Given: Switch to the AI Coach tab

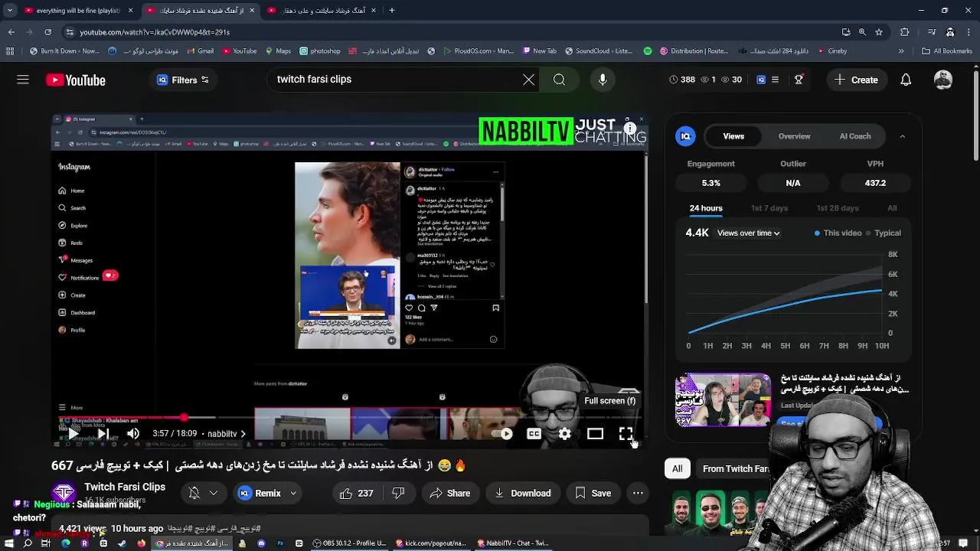Looking at the screenshot, I should pyautogui.click(x=855, y=136).
